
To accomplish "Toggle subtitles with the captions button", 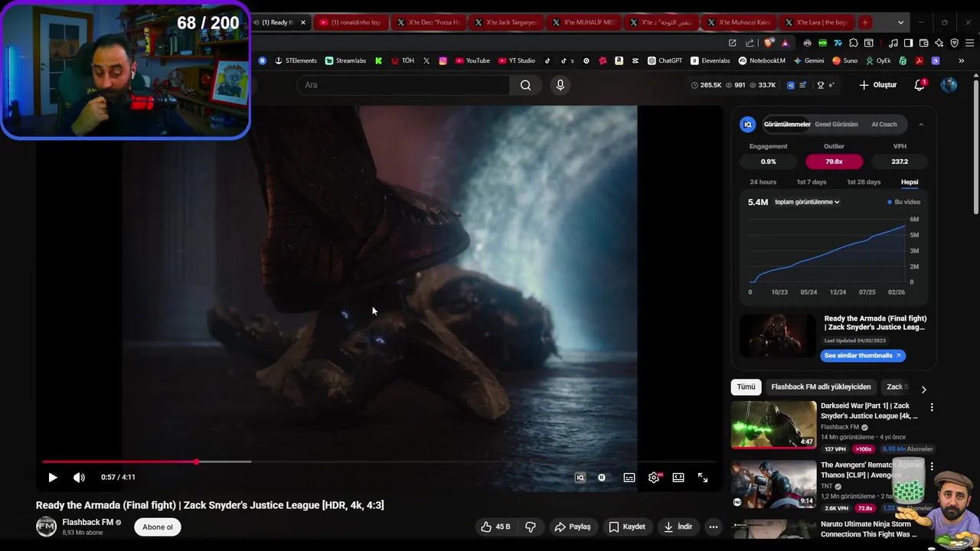I will click(629, 478).
